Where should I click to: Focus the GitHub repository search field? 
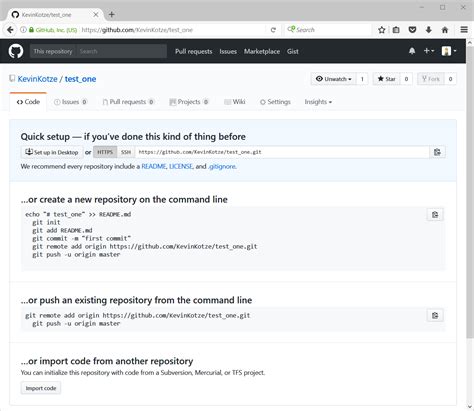[121, 51]
